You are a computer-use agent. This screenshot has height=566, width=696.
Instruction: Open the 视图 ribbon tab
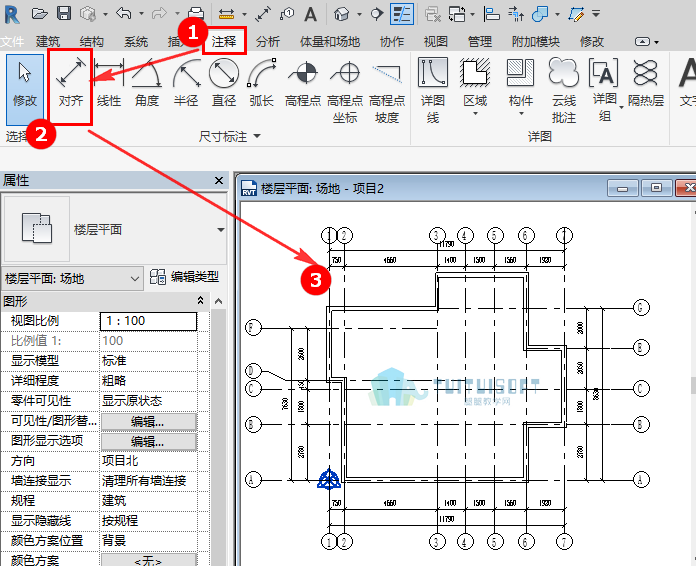(436, 42)
